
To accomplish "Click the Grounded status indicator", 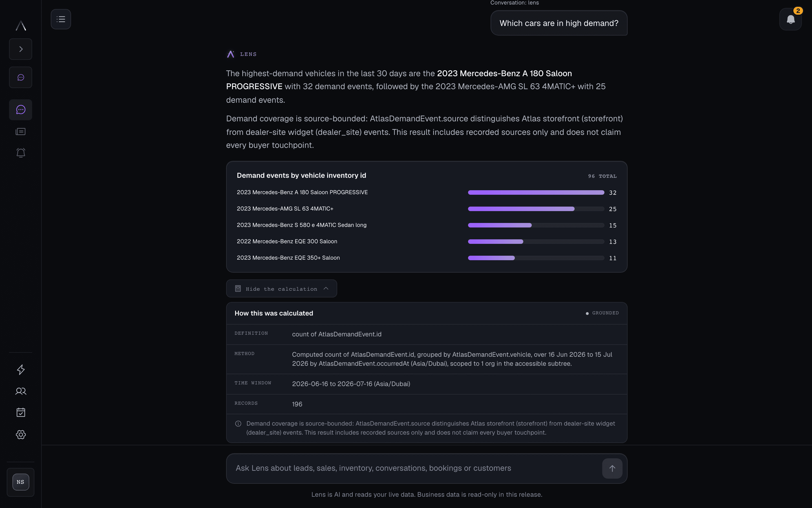I will pyautogui.click(x=602, y=313).
